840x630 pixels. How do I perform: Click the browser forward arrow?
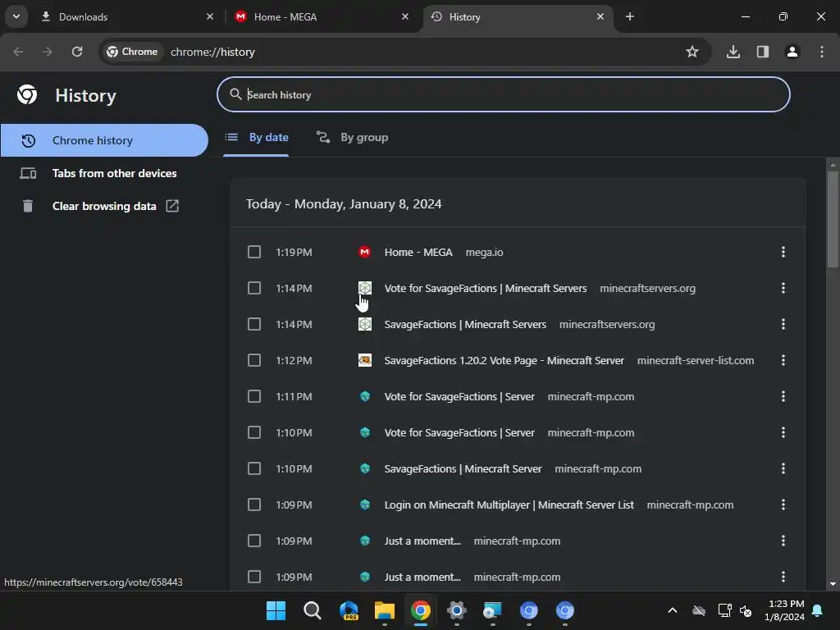(48, 52)
